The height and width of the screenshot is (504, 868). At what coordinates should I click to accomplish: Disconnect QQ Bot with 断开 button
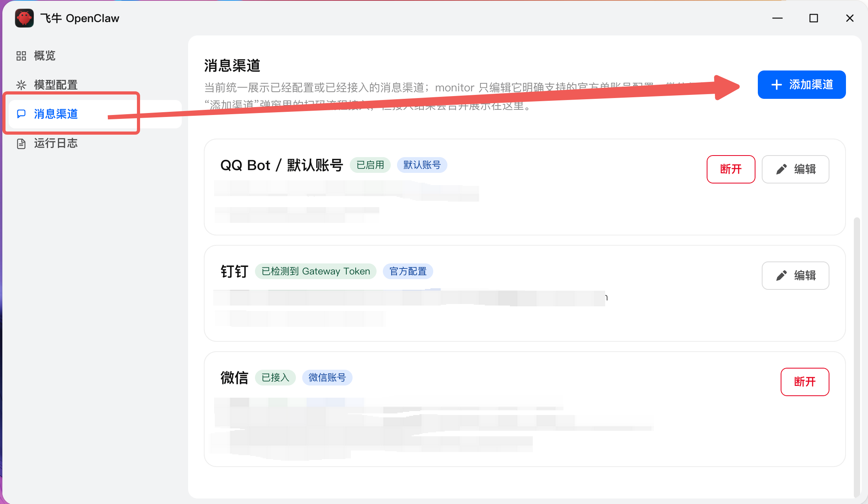[731, 169]
